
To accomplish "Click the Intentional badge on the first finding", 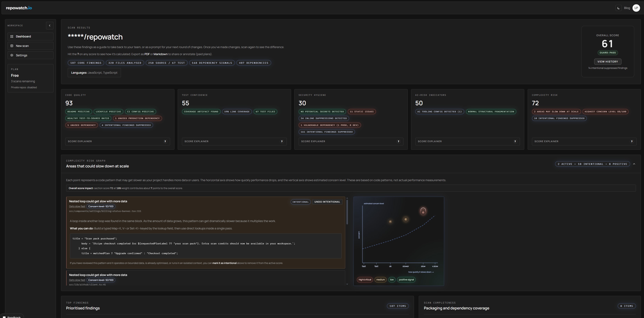I will (301, 202).
